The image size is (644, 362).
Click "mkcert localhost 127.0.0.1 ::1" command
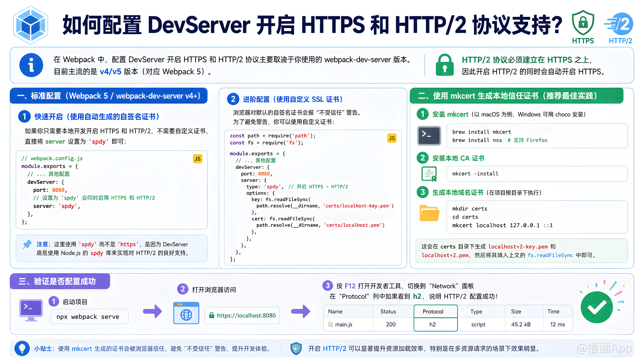pyautogui.click(x=502, y=225)
